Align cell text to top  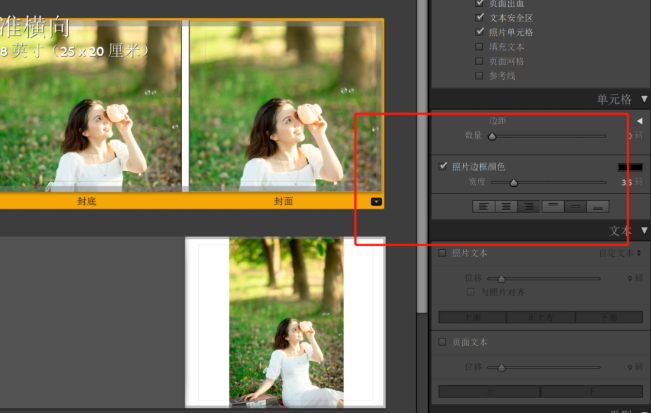point(553,206)
